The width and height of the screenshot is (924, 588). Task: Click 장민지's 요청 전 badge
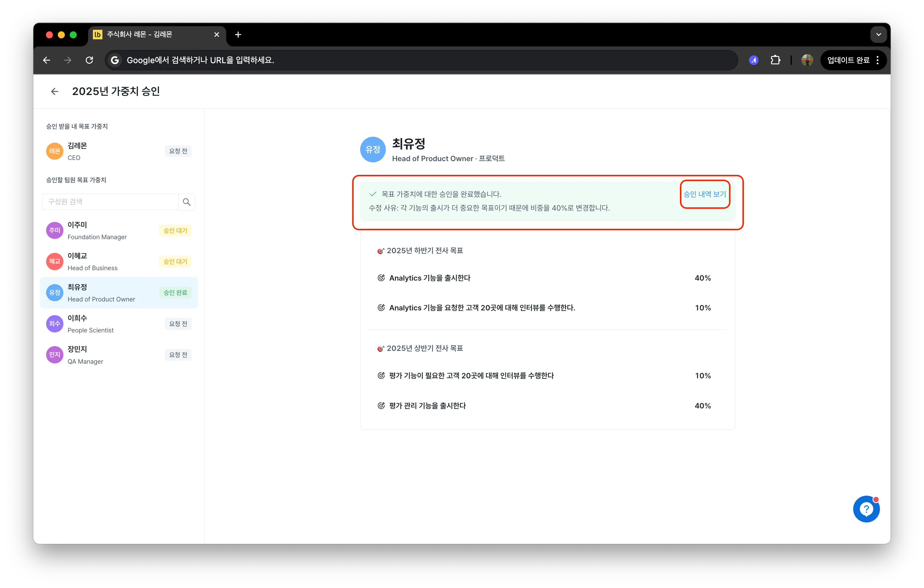point(178,355)
